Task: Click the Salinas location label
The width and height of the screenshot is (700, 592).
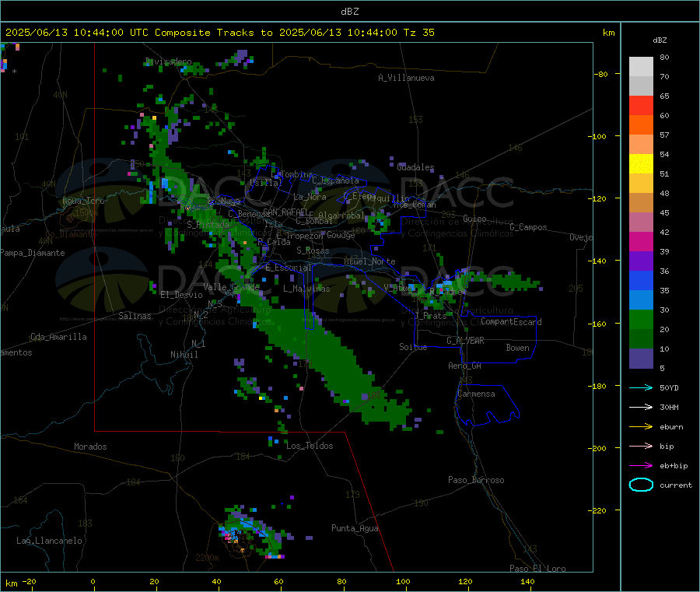Action: 135,316
